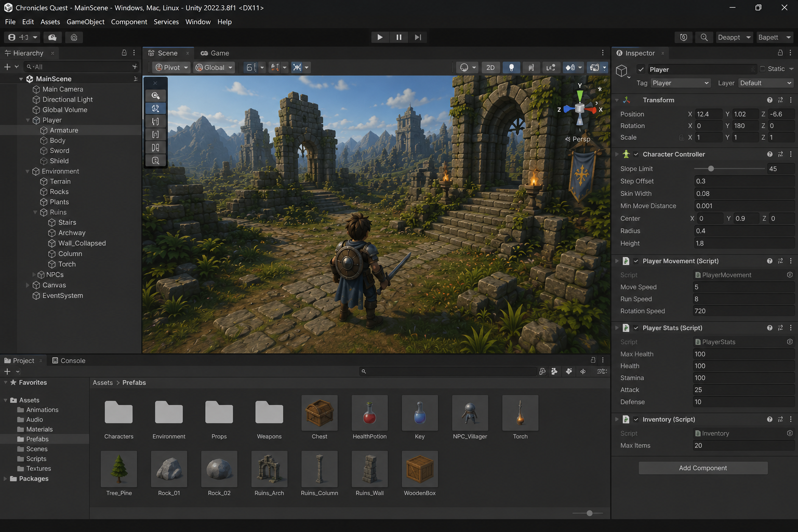Open Player Stats help icon
This screenshot has height=532, width=798.
(x=769, y=328)
